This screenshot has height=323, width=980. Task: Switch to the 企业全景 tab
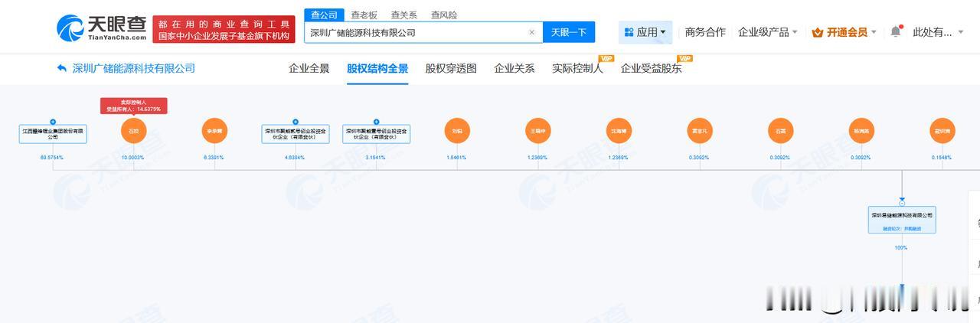tap(309, 68)
